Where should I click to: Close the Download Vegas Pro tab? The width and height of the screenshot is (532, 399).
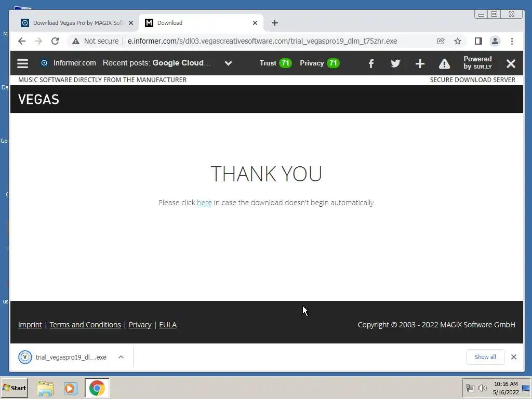click(131, 23)
